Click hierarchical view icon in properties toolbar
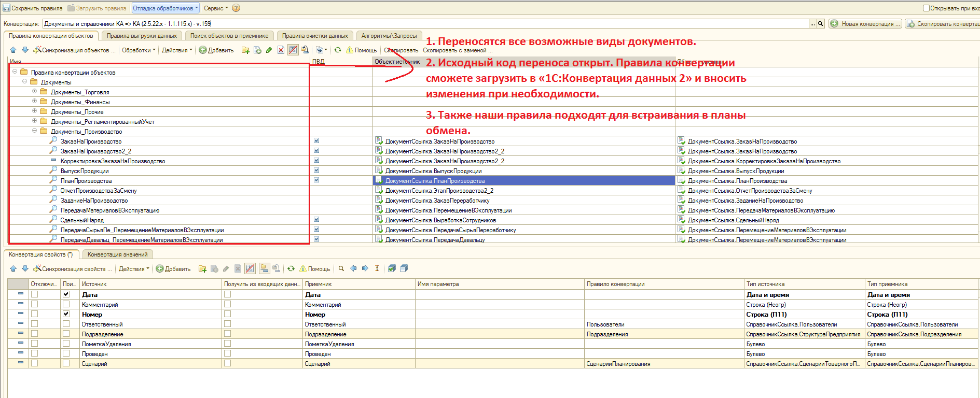Screen dimensions: 980x398 [264, 268]
